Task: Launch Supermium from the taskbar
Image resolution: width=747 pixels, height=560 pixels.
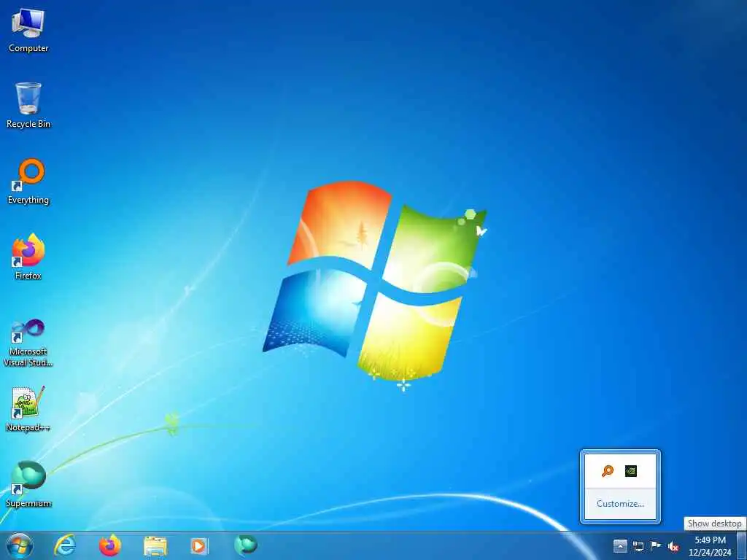Action: [246, 544]
